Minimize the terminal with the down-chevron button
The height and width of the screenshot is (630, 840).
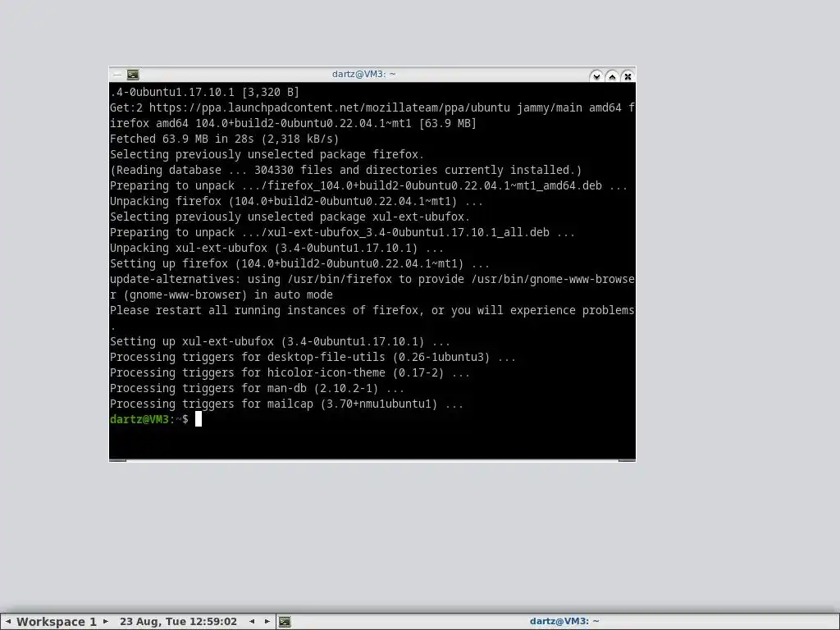pos(596,76)
